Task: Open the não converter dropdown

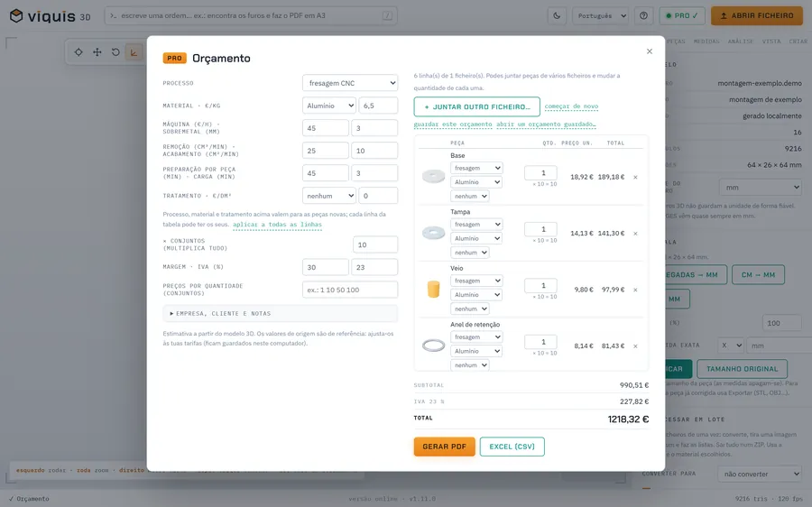Action: click(760, 474)
